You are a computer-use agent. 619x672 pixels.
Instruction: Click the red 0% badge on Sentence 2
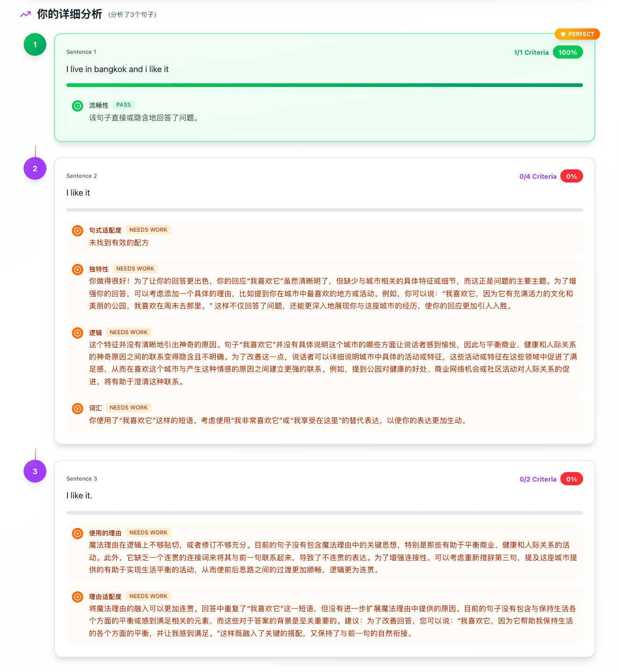point(571,176)
